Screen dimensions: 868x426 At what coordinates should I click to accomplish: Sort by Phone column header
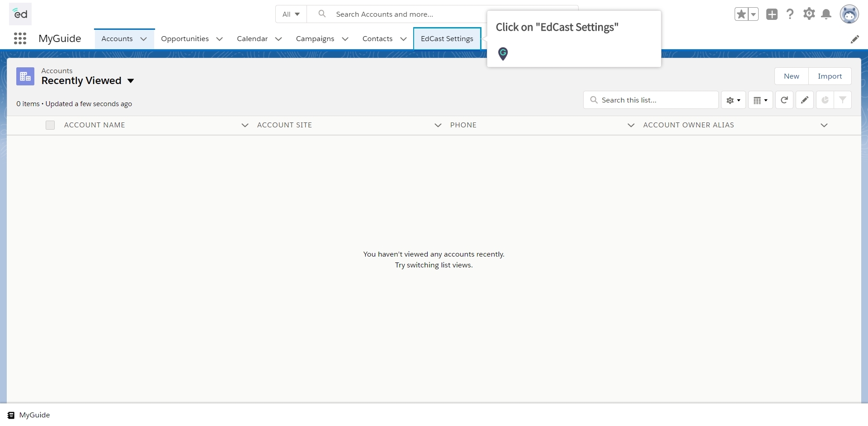pyautogui.click(x=463, y=125)
